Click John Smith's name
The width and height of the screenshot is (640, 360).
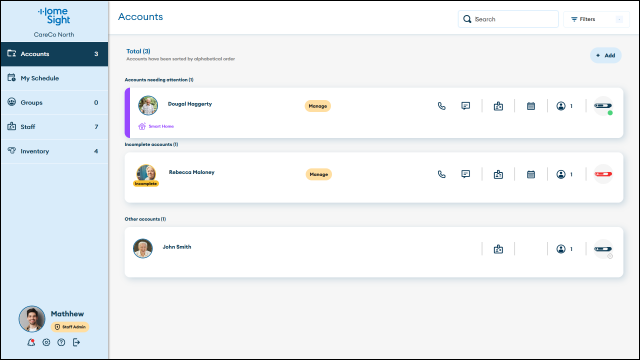(177, 247)
